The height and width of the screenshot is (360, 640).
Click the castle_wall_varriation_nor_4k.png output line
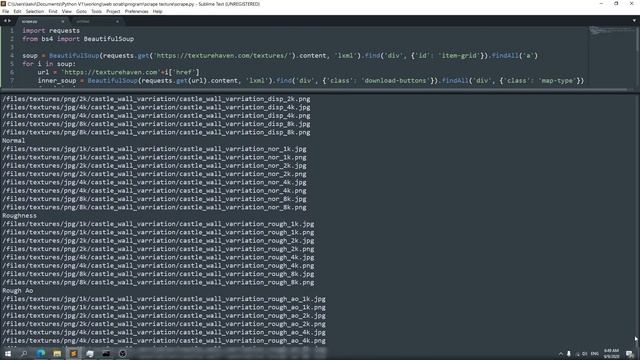[x=154, y=191]
